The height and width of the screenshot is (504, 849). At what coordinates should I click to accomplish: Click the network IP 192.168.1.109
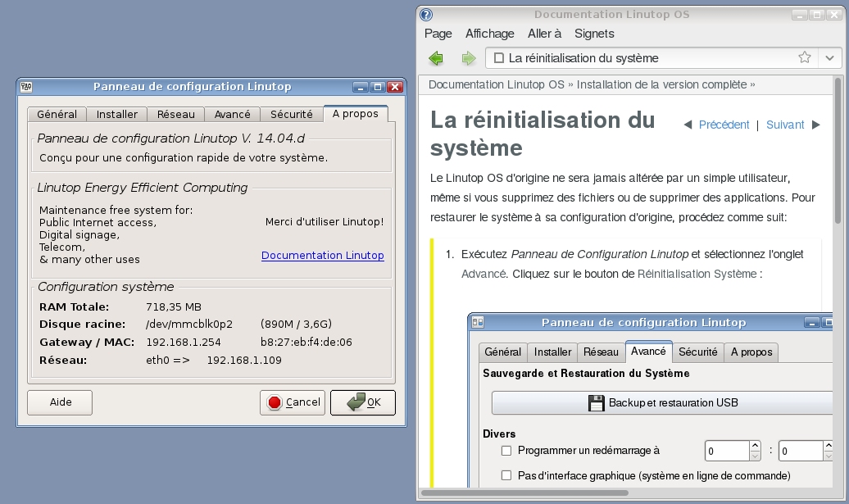coord(244,360)
